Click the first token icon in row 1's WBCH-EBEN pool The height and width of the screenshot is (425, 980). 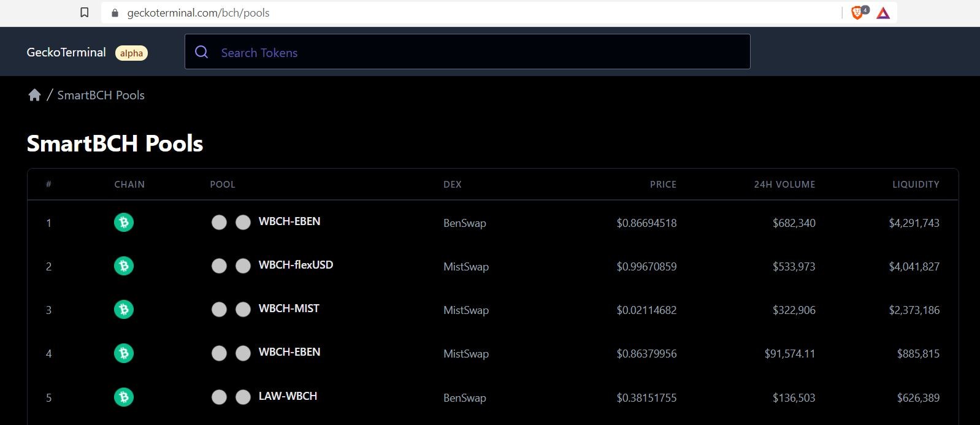point(219,222)
